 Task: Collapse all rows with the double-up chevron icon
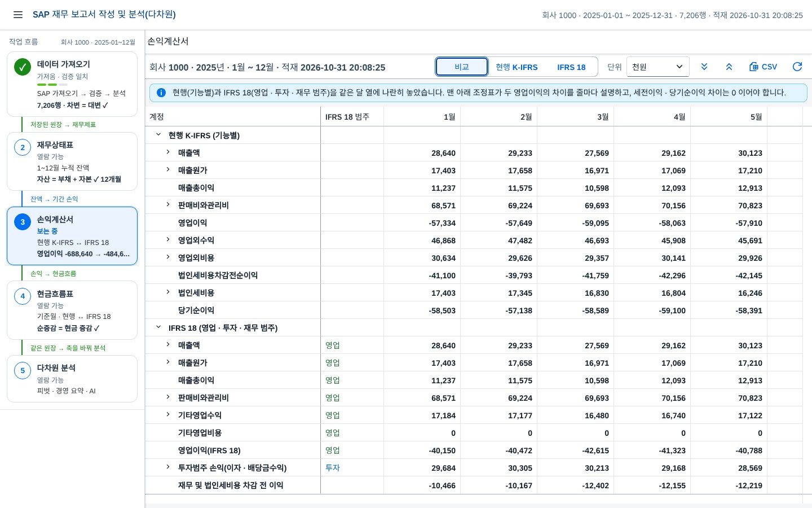point(729,67)
